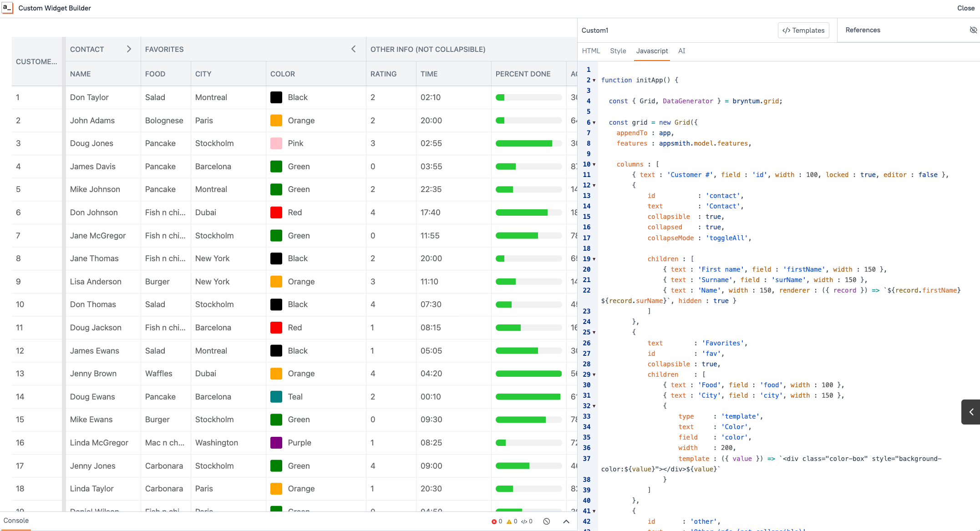This screenshot has width=980, height=531.
Task: Open the collapsed right side panel via its chevron
Action: 972,412
